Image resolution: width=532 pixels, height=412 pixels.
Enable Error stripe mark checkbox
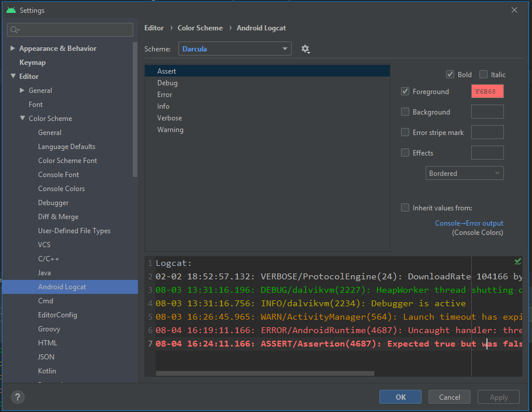click(405, 132)
